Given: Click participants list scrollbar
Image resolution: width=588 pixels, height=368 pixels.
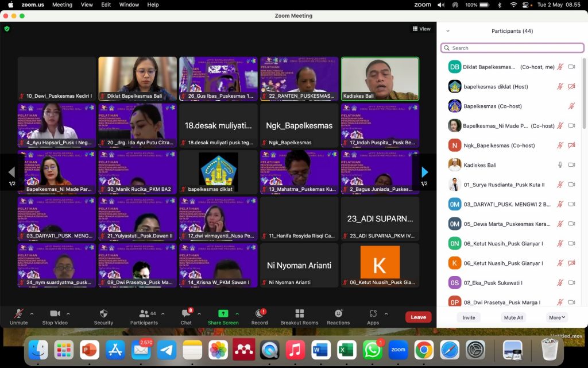Looking at the screenshot, I should pyautogui.click(x=583, y=94).
